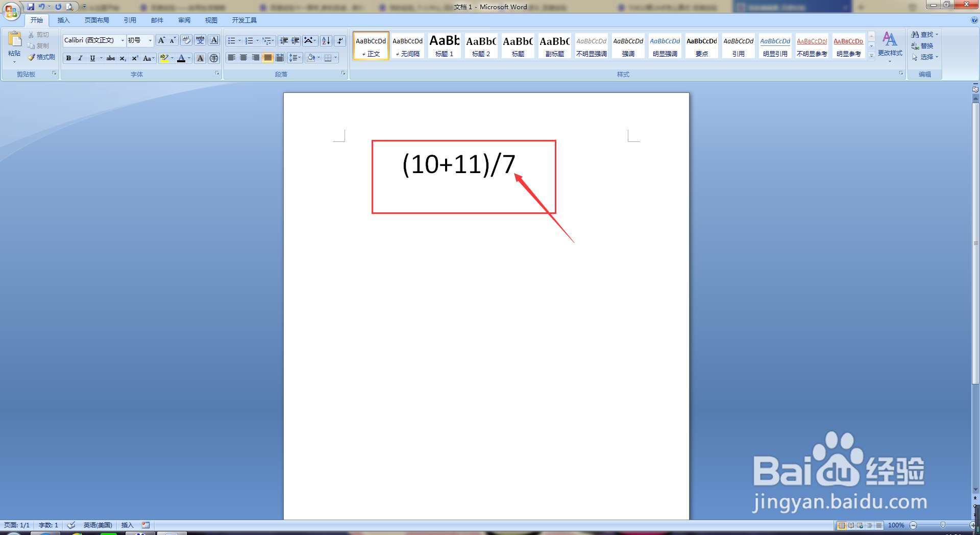Show or hide paragraph marks
The height and width of the screenshot is (535, 980).
(x=340, y=40)
